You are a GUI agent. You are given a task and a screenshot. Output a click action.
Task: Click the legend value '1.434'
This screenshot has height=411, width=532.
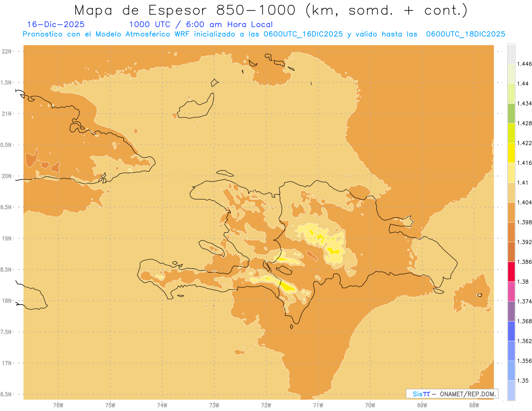pos(524,103)
